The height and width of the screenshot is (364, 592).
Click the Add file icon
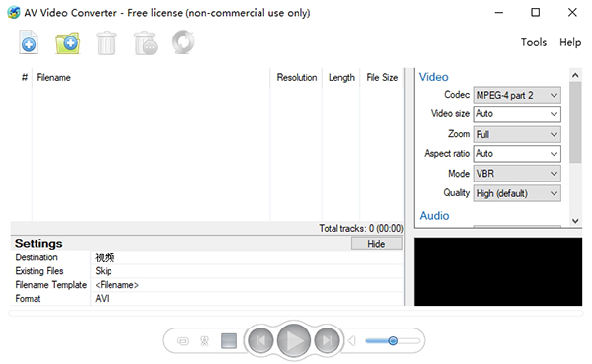coord(29,42)
